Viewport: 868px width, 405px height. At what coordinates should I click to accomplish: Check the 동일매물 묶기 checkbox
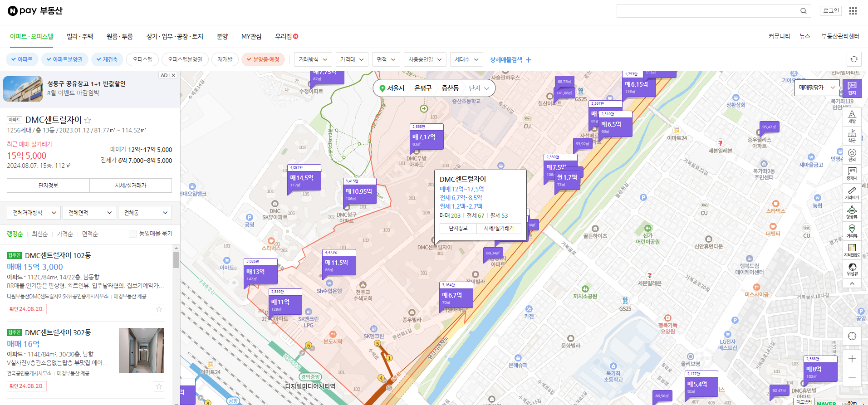(132, 234)
